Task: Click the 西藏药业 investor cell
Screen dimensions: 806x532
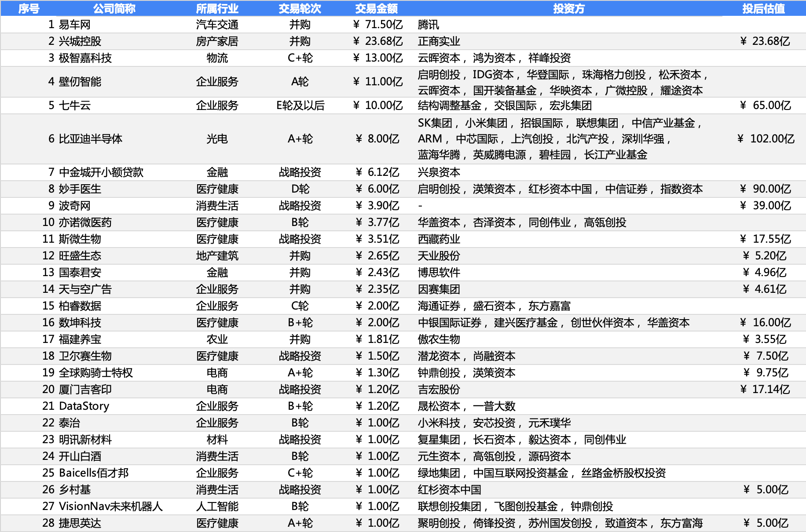Action: [439, 239]
